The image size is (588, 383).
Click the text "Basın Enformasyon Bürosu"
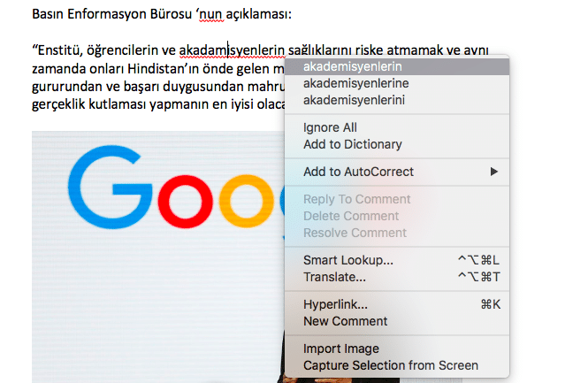click(x=111, y=14)
